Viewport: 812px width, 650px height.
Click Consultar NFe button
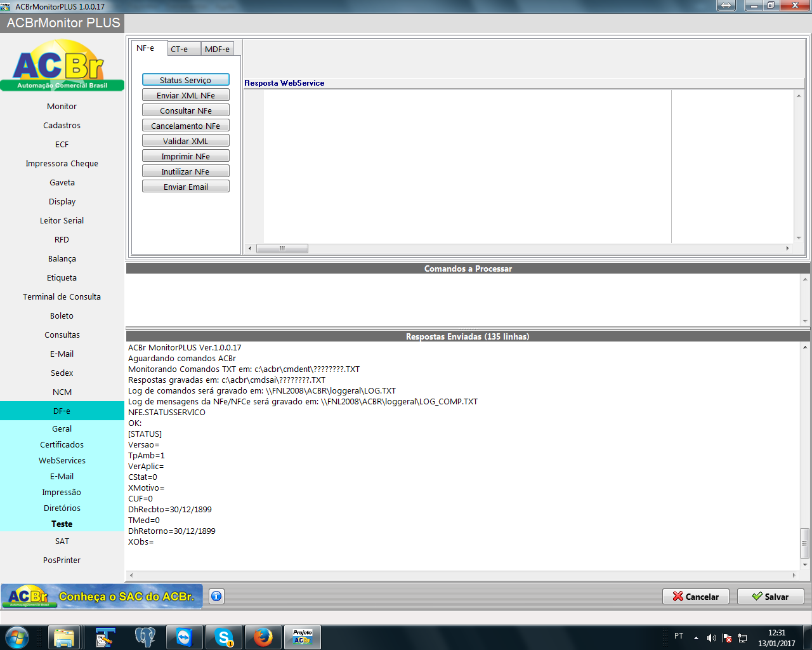[x=186, y=110]
